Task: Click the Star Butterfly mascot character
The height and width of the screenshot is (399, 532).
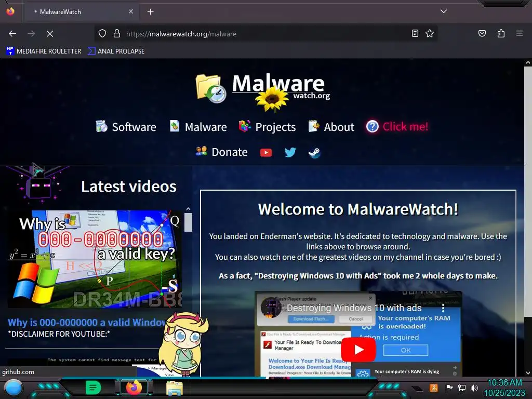Action: 183,343
